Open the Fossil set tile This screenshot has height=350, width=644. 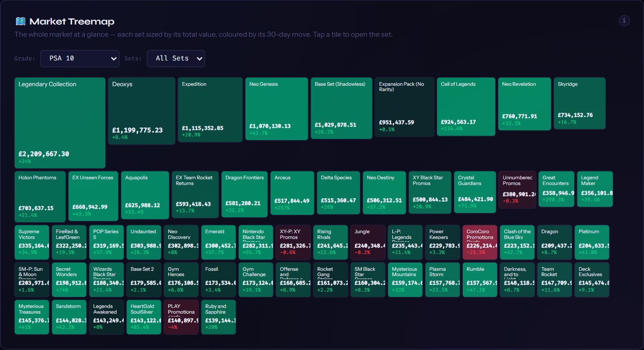pyautogui.click(x=218, y=280)
